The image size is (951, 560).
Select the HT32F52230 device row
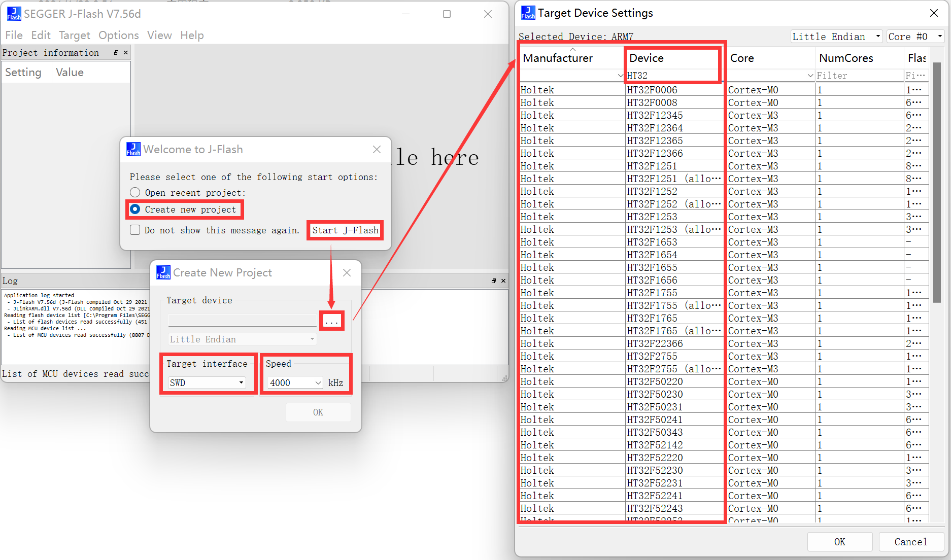tap(655, 470)
